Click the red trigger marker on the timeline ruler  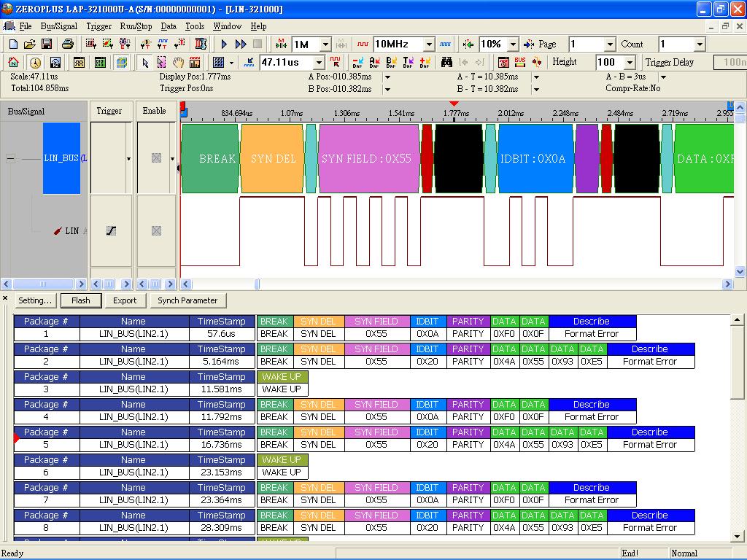(454, 104)
